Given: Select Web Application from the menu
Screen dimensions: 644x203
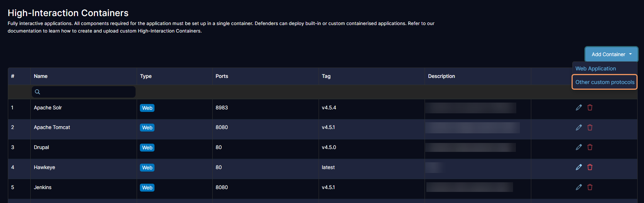Looking at the screenshot, I should click(x=595, y=69).
